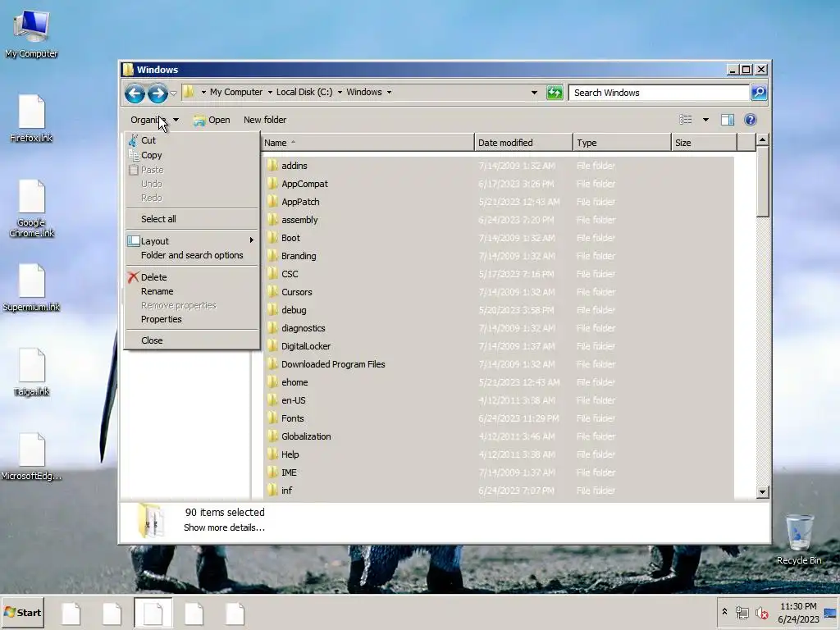
Task: Click the diagnostics folder name
Action: coord(304,328)
